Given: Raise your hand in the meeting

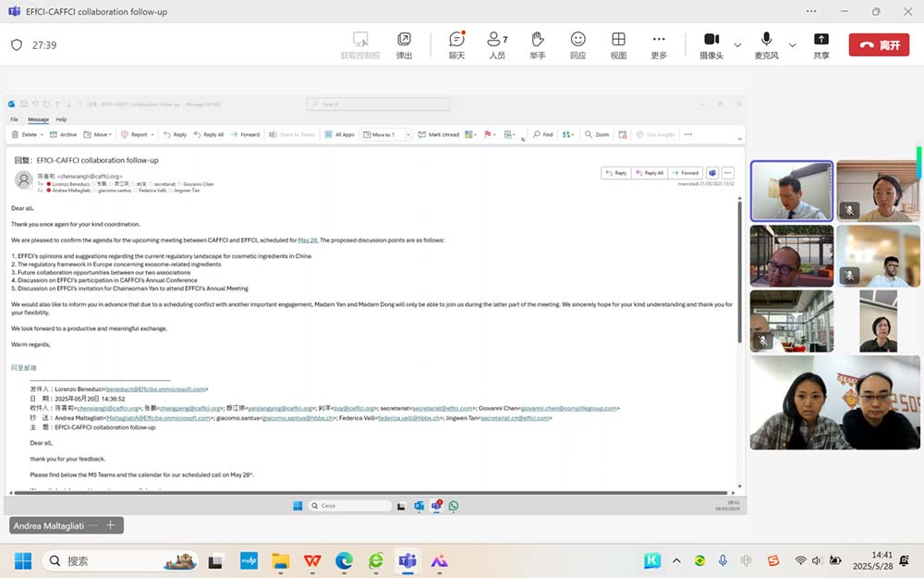Looking at the screenshot, I should [537, 44].
